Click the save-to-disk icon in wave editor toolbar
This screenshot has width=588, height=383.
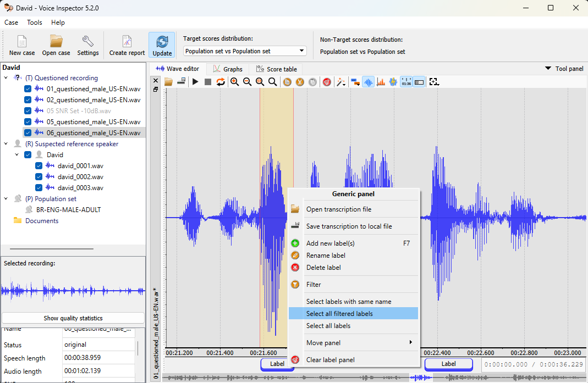[182, 81]
